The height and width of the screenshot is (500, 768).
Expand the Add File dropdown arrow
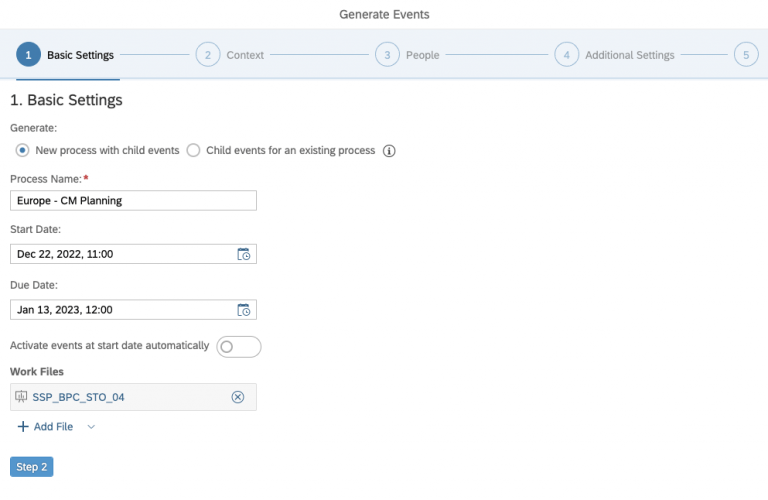pos(91,427)
